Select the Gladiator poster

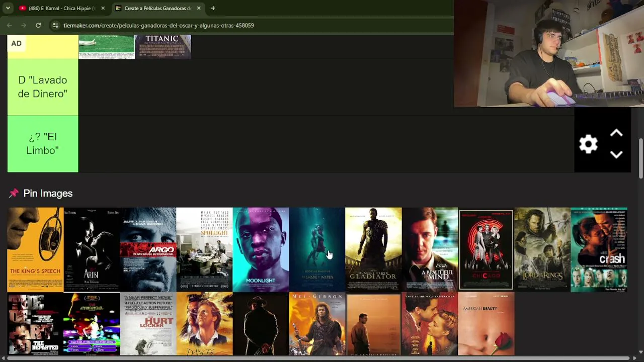pos(373,249)
